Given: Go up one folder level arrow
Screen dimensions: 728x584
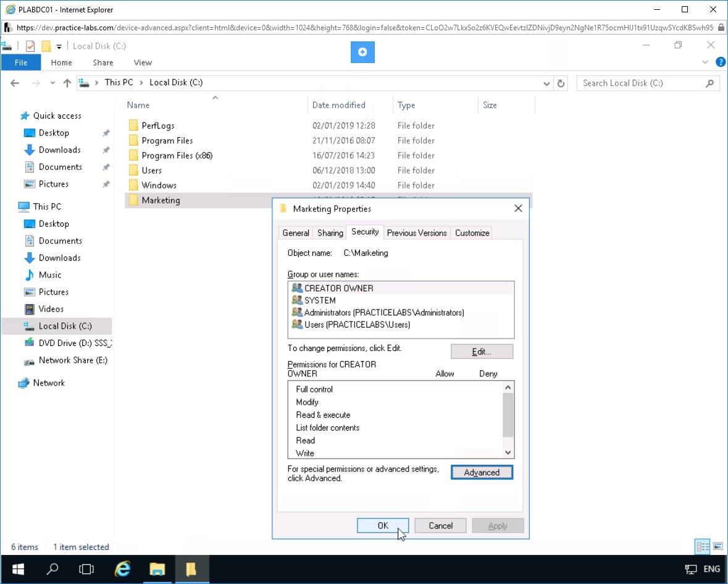Looking at the screenshot, I should [67, 83].
